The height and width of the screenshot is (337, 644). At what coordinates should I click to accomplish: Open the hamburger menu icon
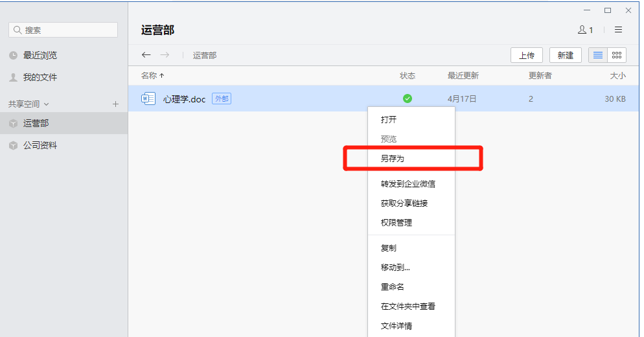click(618, 30)
